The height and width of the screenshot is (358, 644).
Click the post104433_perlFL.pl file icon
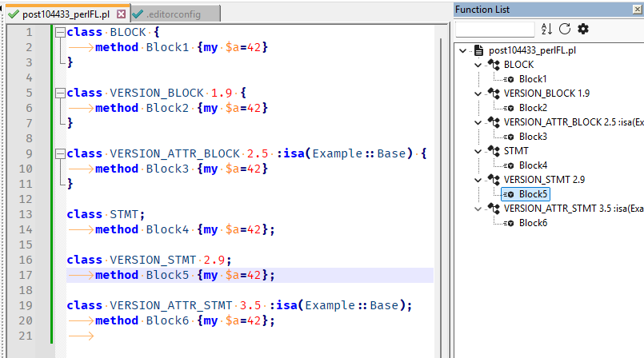478,50
